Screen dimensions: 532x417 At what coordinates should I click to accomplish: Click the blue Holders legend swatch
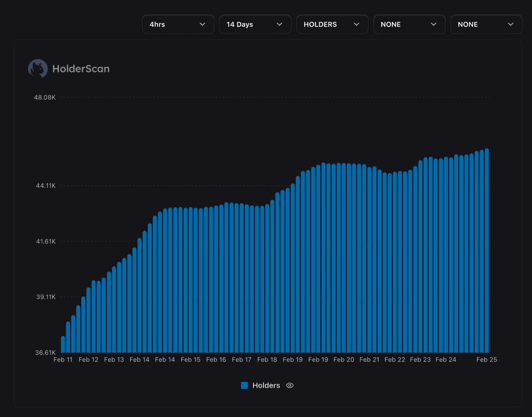(244, 385)
